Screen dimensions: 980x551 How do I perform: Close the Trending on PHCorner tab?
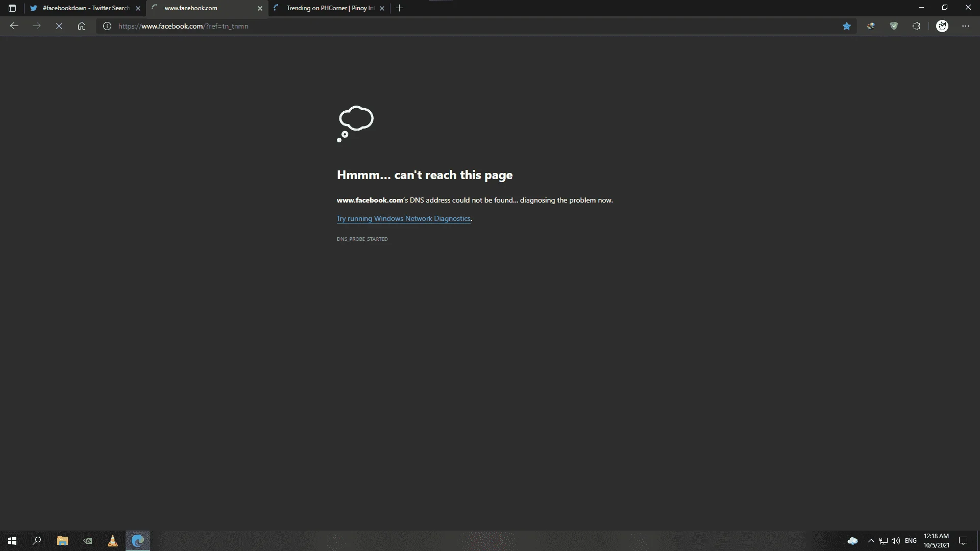click(382, 8)
